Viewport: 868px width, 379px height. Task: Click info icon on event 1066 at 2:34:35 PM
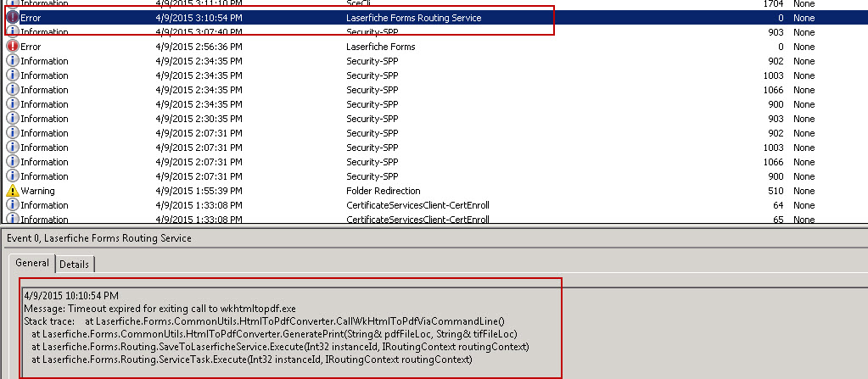click(12, 90)
